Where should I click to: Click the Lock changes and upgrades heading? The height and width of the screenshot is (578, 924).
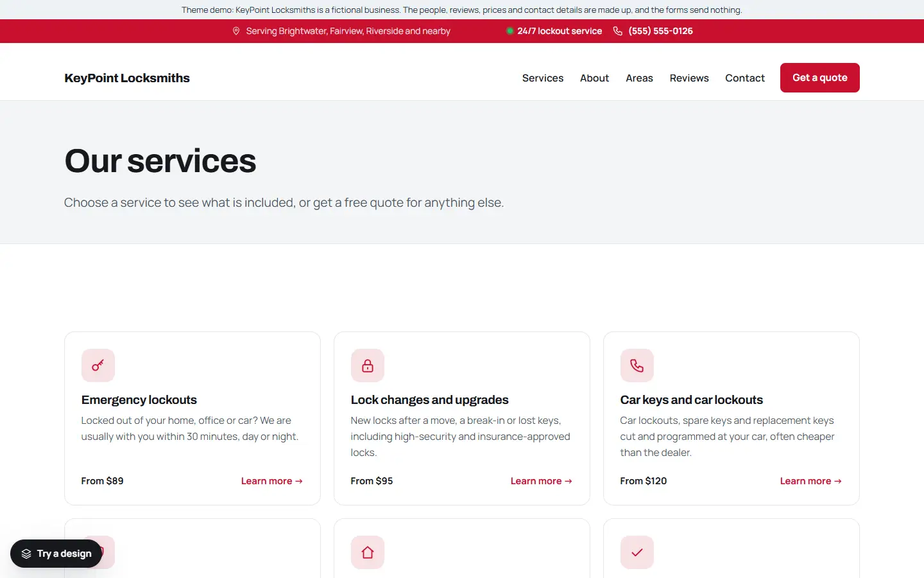coord(430,399)
